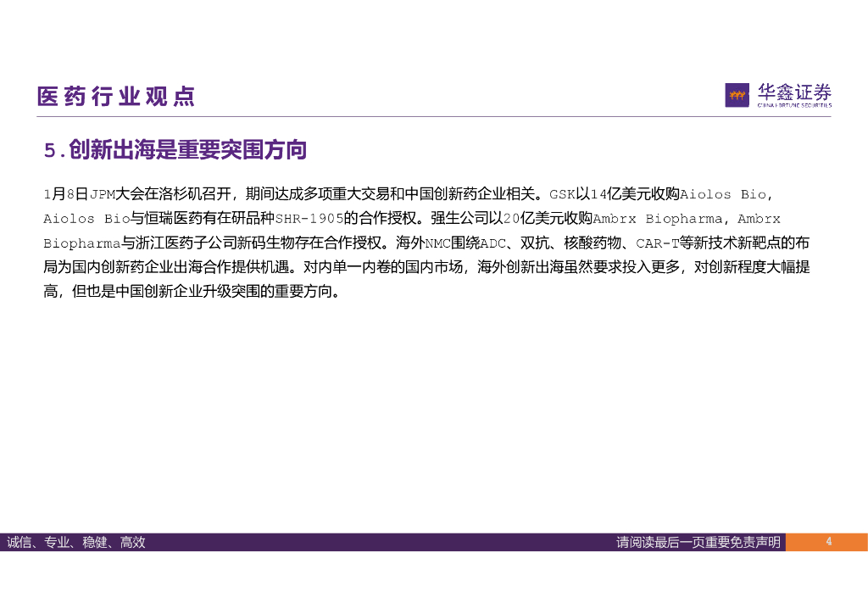Select the header title 医药行业观点
This screenshot has width=868, height=614.
[116, 97]
